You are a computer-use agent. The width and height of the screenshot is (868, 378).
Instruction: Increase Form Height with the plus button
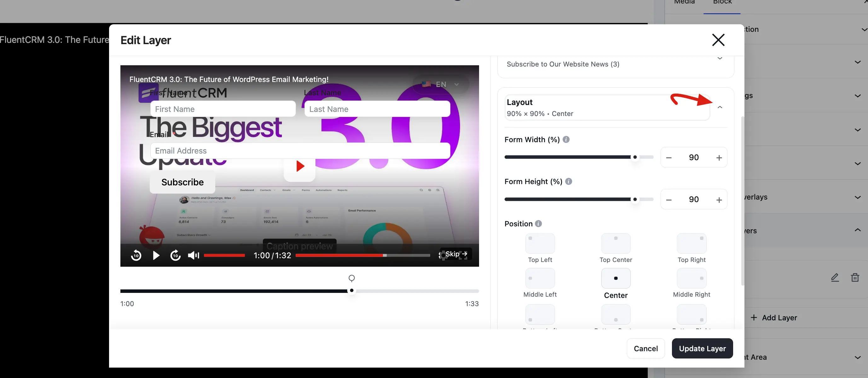[719, 200]
